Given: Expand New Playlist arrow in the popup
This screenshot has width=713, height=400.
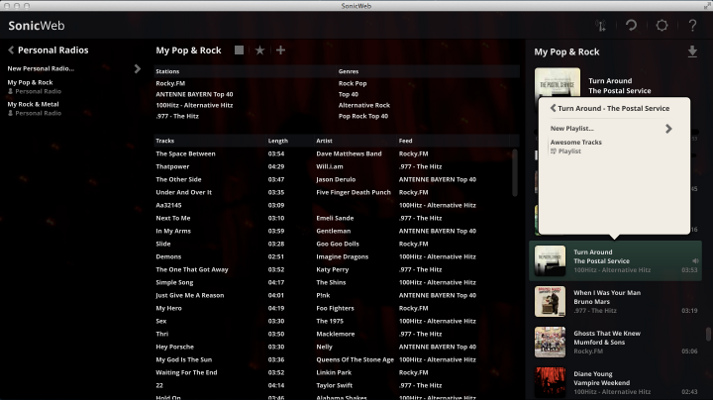Looking at the screenshot, I should click(668, 128).
